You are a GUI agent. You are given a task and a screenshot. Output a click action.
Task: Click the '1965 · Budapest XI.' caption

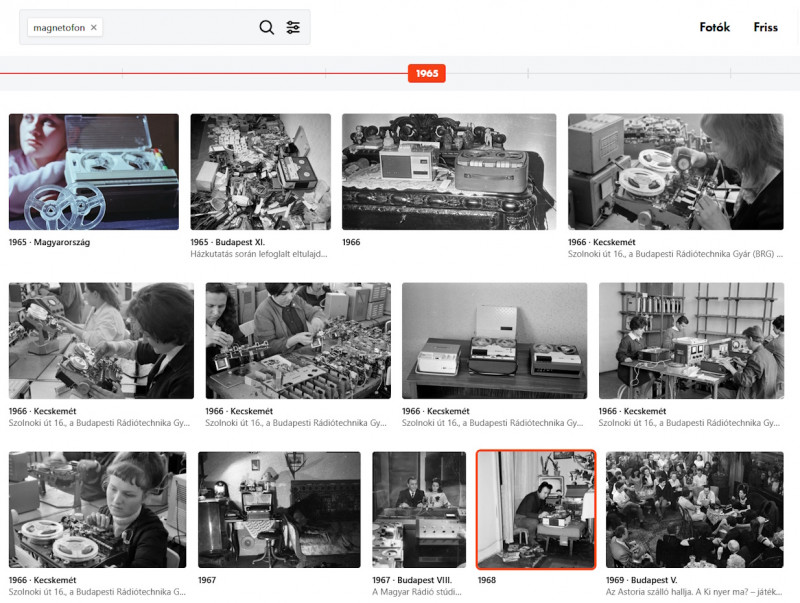(228, 242)
